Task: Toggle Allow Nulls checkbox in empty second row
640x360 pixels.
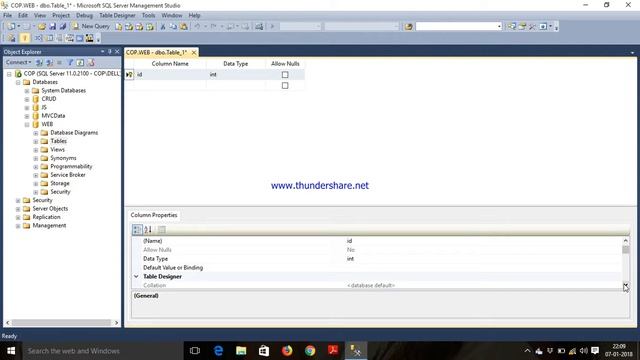Action: tap(285, 85)
